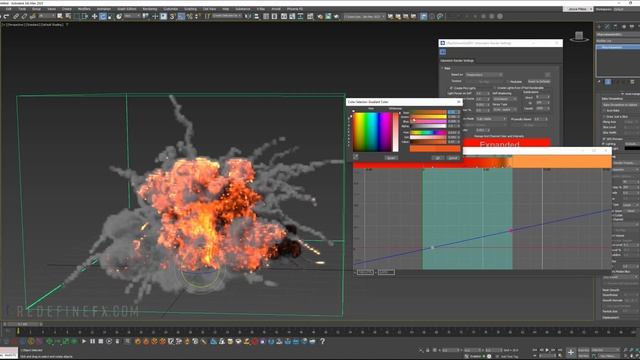Click Cancel in the Color Selector dialog

(453, 158)
